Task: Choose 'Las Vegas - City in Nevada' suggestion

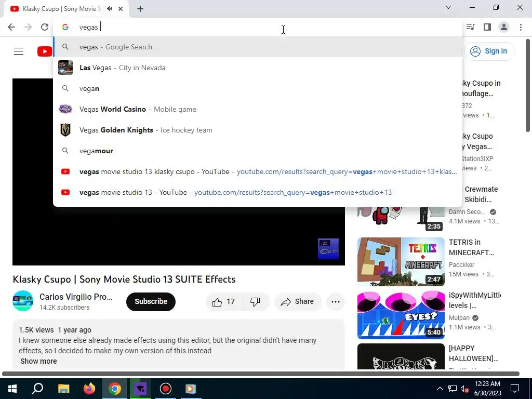Action: [258, 68]
